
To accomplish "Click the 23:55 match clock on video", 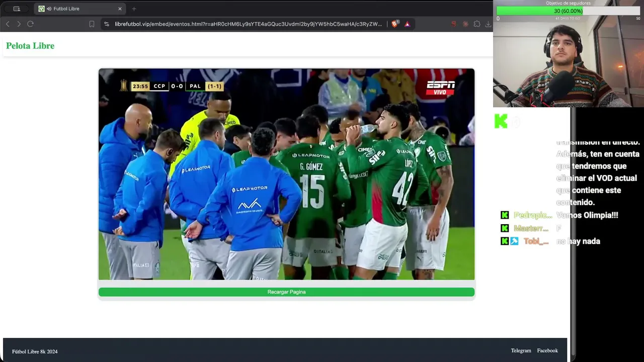I will coord(140,86).
